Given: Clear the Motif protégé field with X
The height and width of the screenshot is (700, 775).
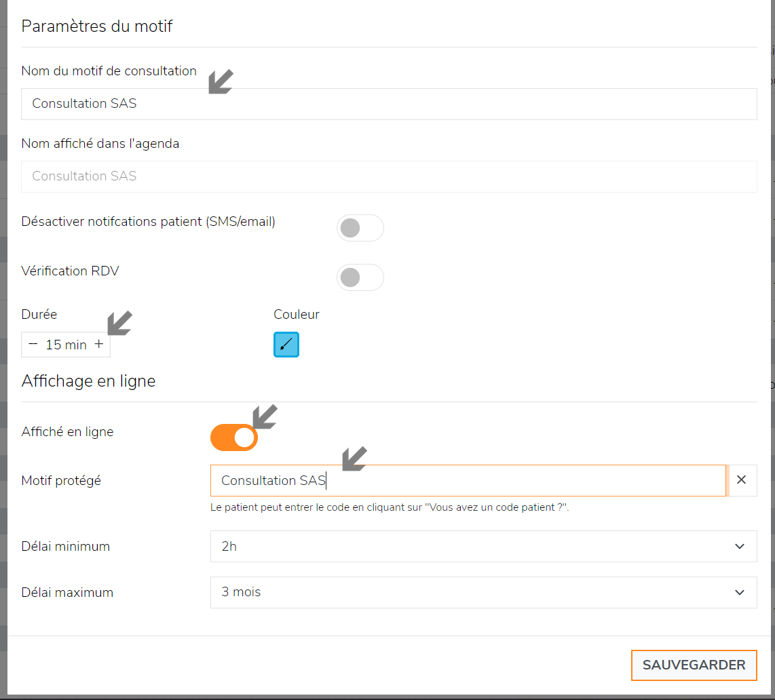Looking at the screenshot, I should pyautogui.click(x=742, y=480).
